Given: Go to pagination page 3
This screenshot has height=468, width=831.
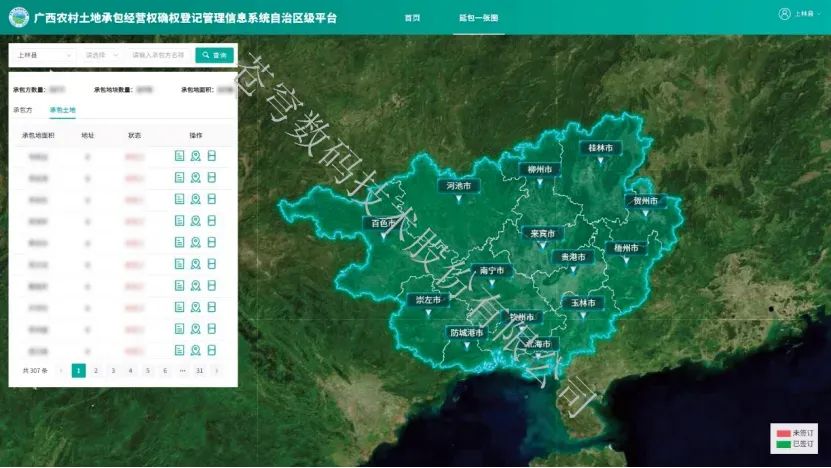Looking at the screenshot, I should click(x=113, y=370).
